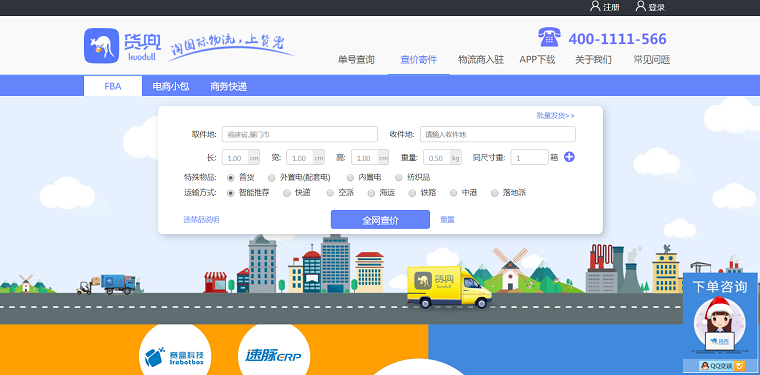Select the FBA tab
Image resolution: width=760 pixels, height=375 pixels.
[113, 86]
